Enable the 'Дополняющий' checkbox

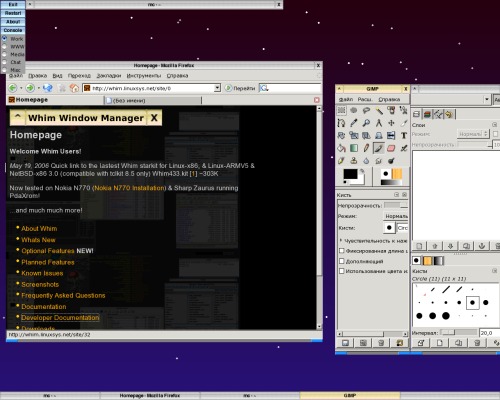click(341, 261)
